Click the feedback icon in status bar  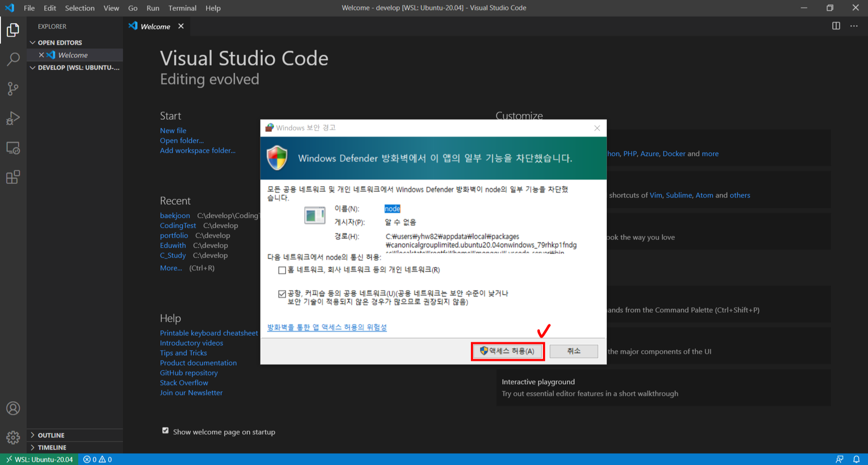(840, 459)
